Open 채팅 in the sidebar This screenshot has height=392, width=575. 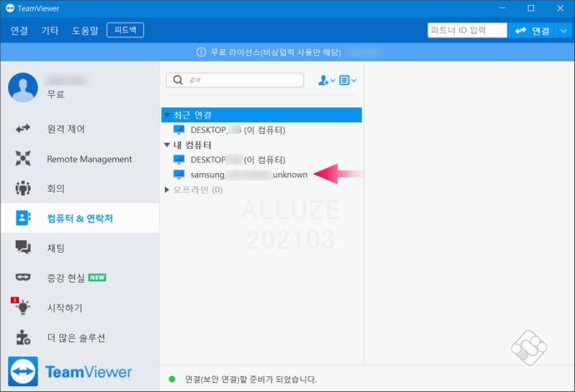tap(80, 248)
